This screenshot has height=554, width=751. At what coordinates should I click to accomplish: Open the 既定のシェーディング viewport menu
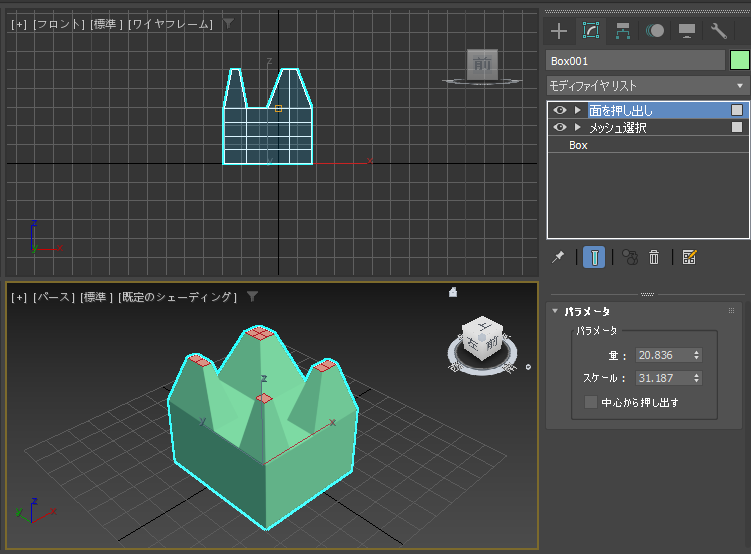[178, 297]
